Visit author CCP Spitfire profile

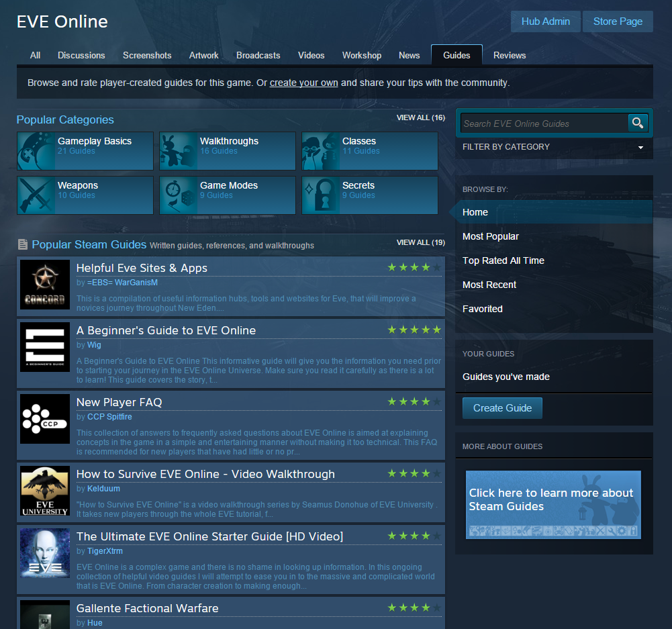click(x=109, y=417)
